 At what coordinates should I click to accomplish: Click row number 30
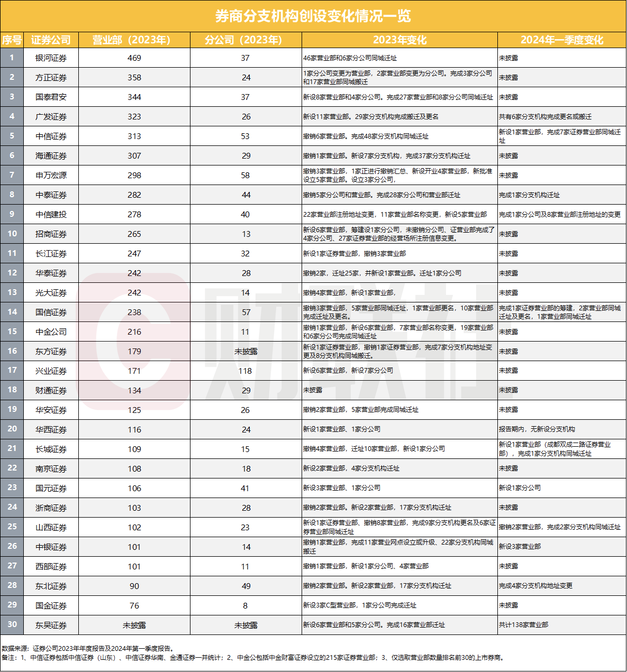[x=12, y=624]
